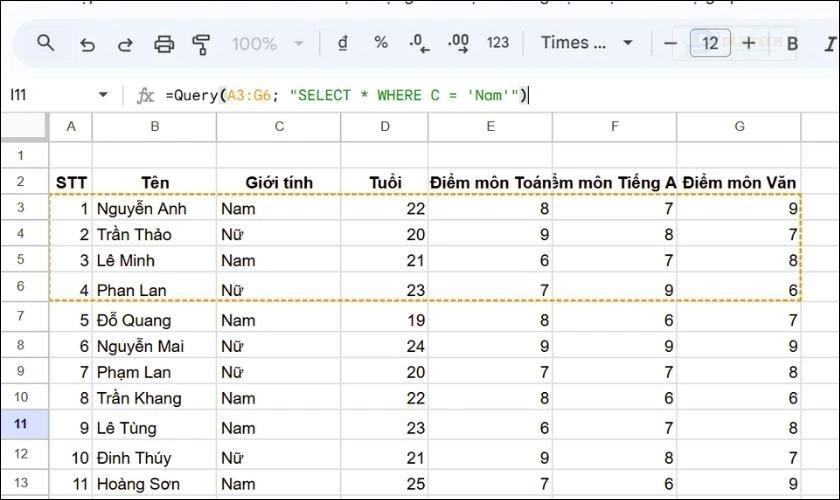The image size is (840, 500).
Task: Select column E header
Action: point(490,126)
